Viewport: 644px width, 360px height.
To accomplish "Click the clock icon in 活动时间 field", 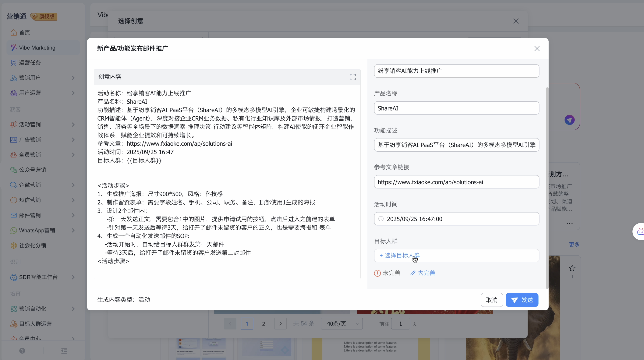I will pos(381,219).
